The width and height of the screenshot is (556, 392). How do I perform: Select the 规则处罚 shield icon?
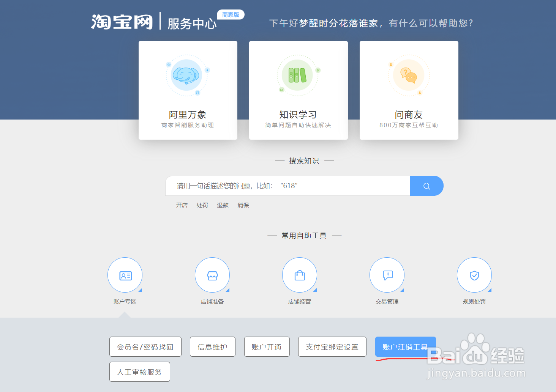[474, 275]
